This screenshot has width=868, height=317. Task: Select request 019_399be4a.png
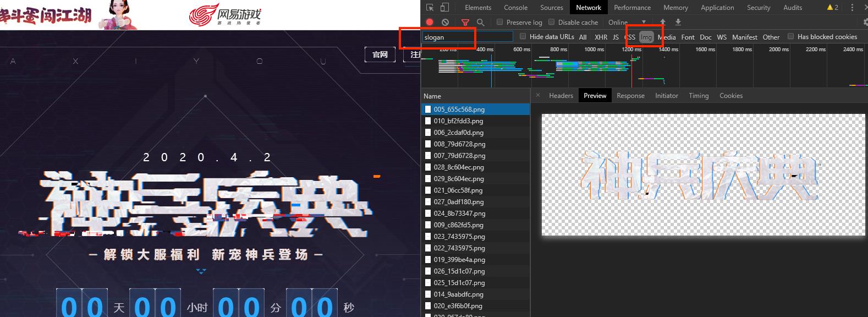tap(475, 259)
